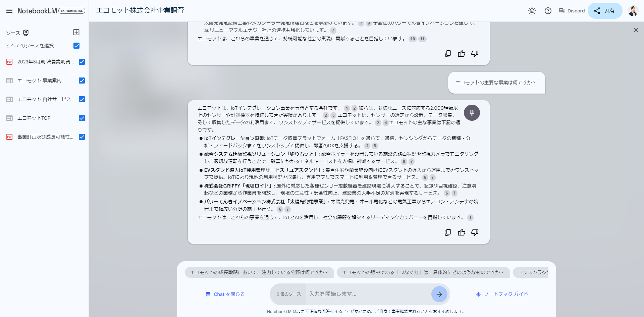Send message with arrow button
The width and height of the screenshot is (644, 317).
click(439, 294)
